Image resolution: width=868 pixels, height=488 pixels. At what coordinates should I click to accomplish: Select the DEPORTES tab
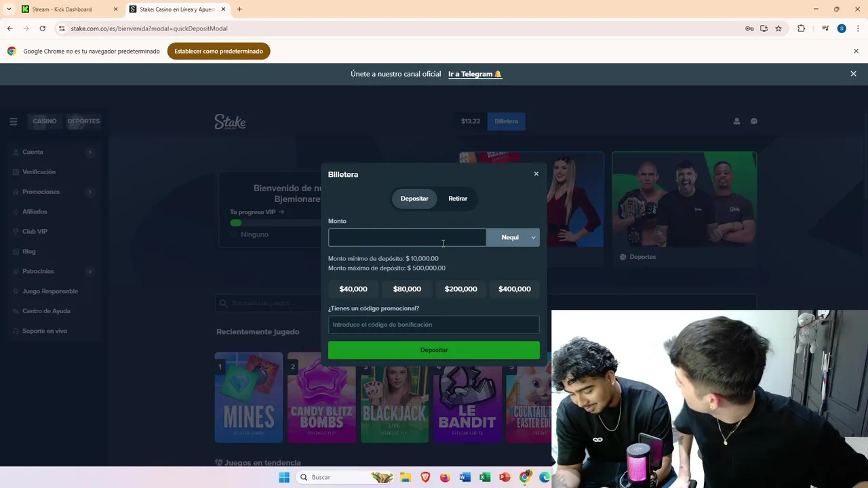(83, 121)
